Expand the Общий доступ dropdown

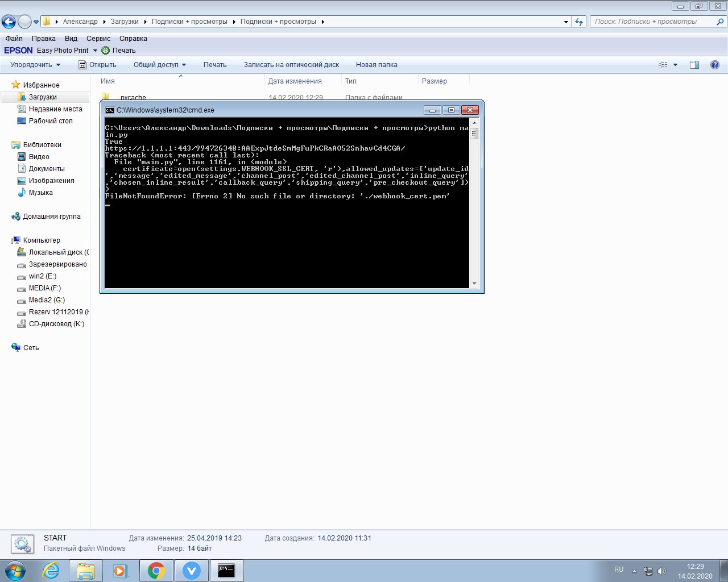pyautogui.click(x=160, y=65)
